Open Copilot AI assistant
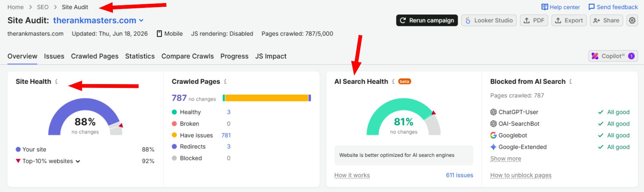The image size is (644, 192). pos(613,56)
